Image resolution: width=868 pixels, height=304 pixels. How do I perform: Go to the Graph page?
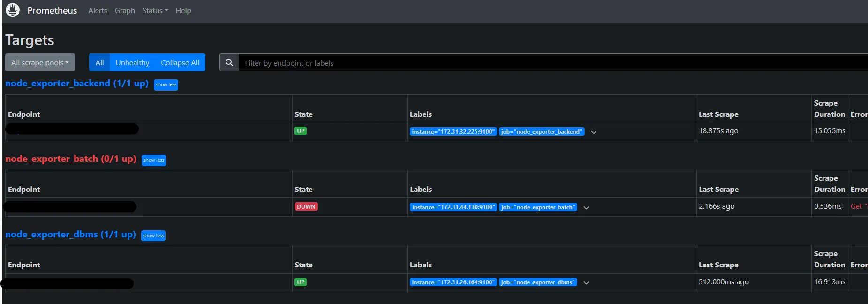[125, 10]
